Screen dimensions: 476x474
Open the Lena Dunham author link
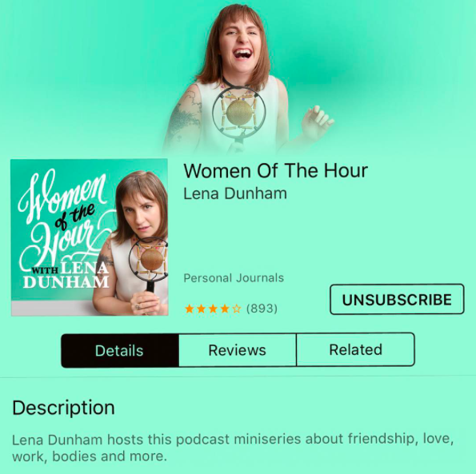[235, 193]
